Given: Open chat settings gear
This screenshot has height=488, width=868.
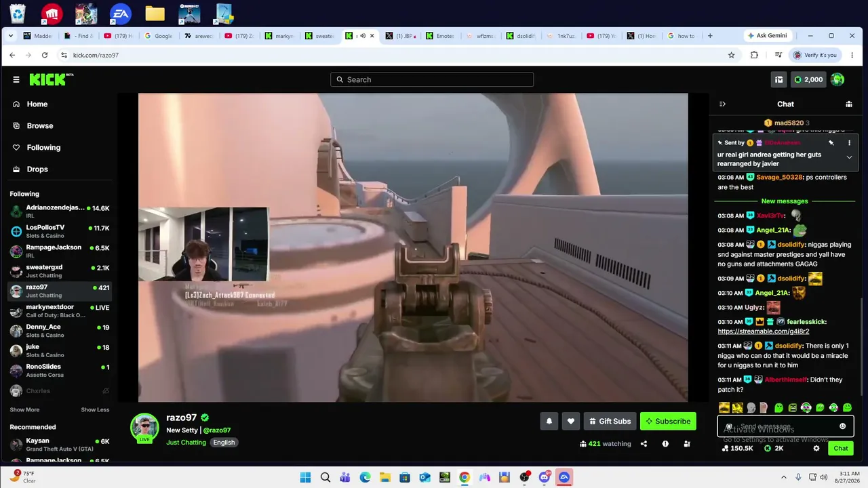Looking at the screenshot, I should tap(816, 448).
